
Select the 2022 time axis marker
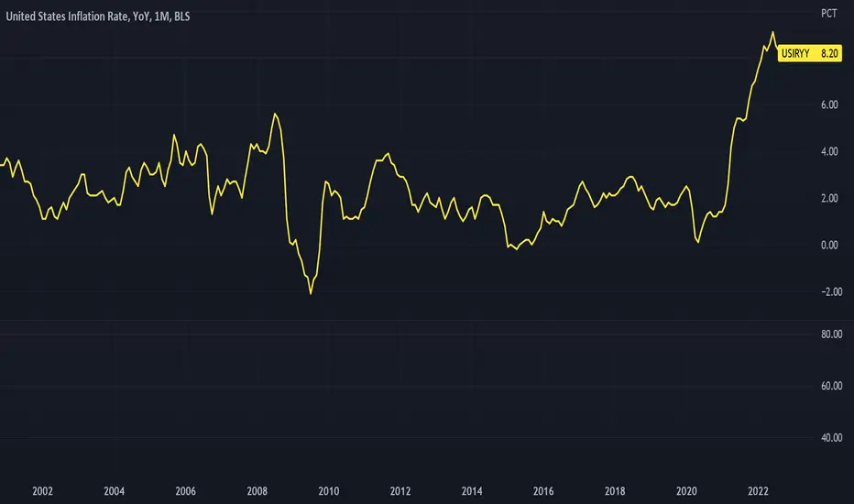coord(758,491)
